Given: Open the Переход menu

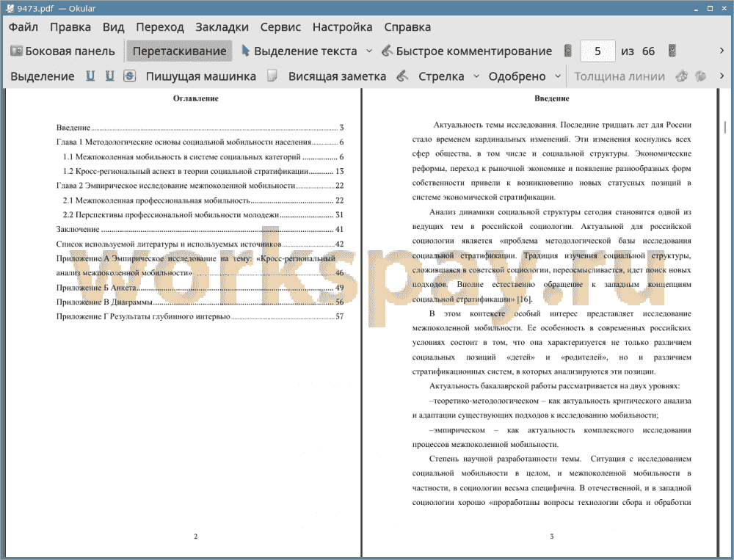Looking at the screenshot, I should 159,27.
